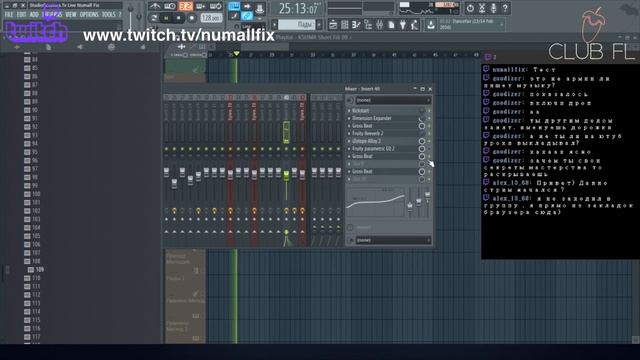Screen dimensions: 640x360
Task: Toggle pattern/song mode switch
Action: tap(154, 18)
